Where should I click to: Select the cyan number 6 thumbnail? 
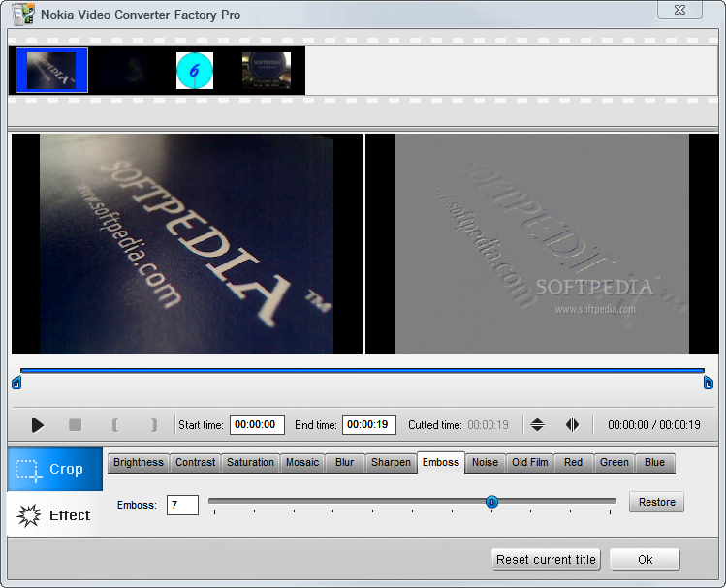pyautogui.click(x=195, y=71)
